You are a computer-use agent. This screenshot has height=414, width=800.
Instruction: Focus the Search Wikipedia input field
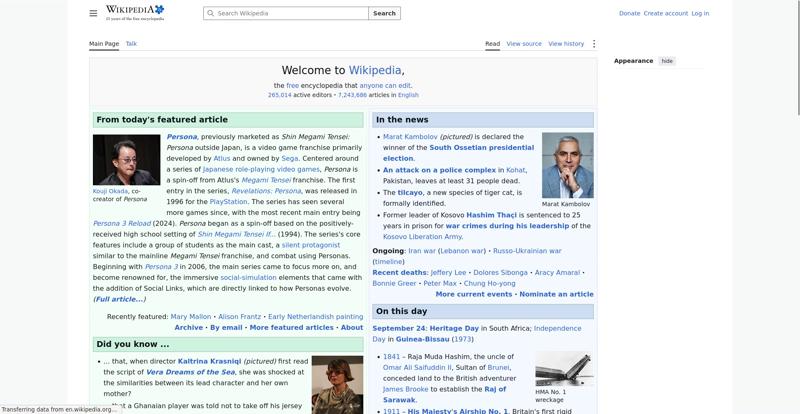[x=286, y=13]
